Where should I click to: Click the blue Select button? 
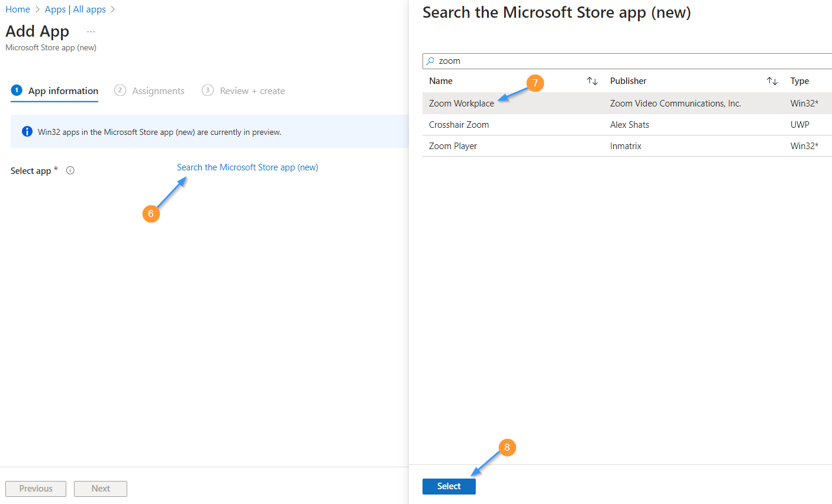click(x=449, y=486)
